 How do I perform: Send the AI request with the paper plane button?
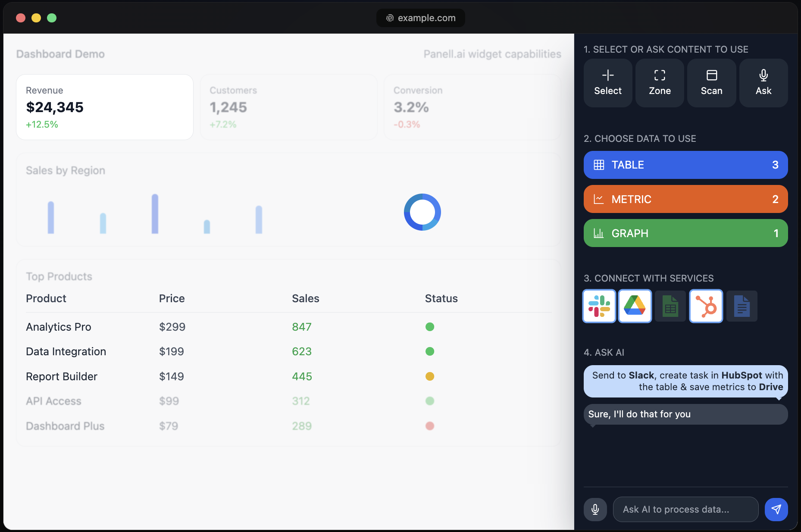(x=776, y=509)
